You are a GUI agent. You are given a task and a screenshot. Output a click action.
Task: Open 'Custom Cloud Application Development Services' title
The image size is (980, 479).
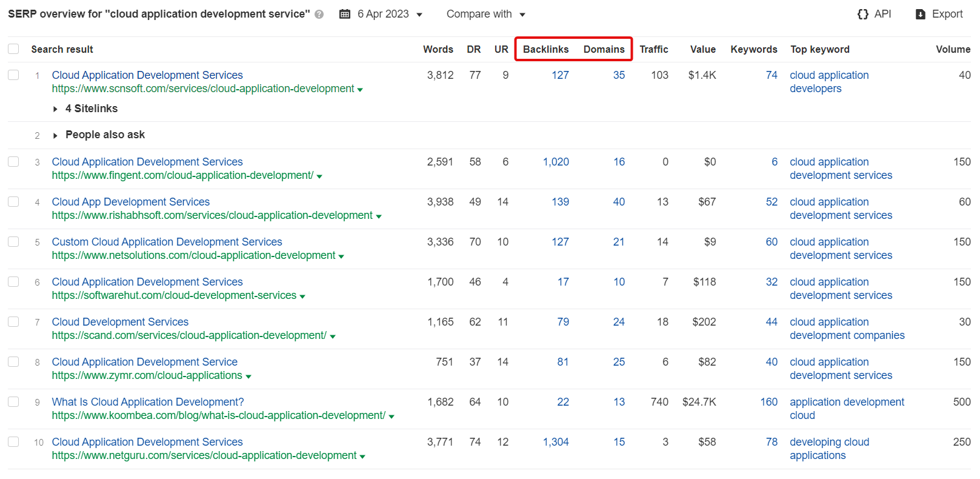[167, 242]
